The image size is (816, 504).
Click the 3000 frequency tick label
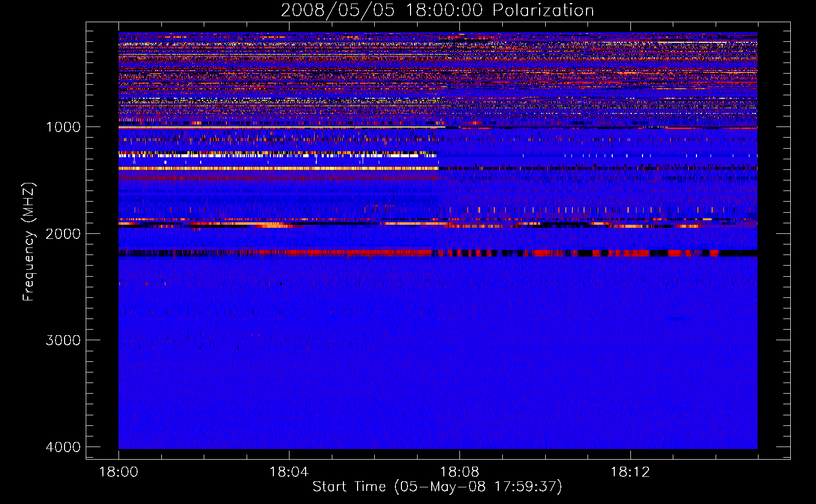pos(63,340)
